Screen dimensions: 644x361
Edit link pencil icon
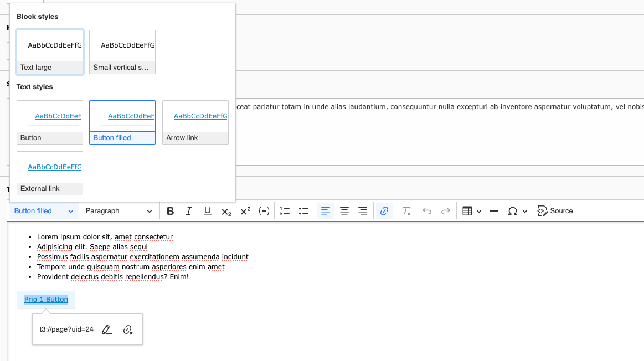tap(107, 329)
